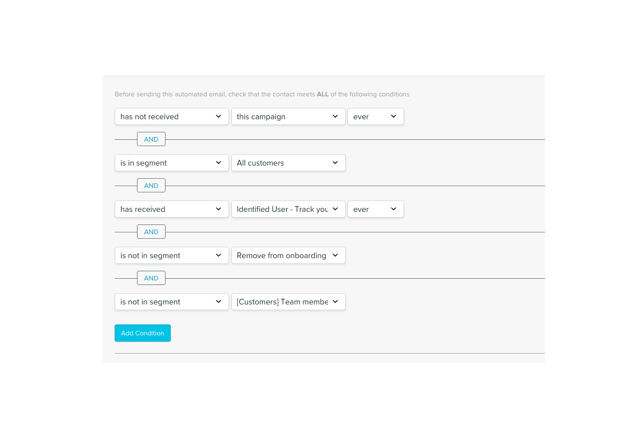Open the "is in segment" condition dropdown
The image size is (640, 426).
pos(171,163)
